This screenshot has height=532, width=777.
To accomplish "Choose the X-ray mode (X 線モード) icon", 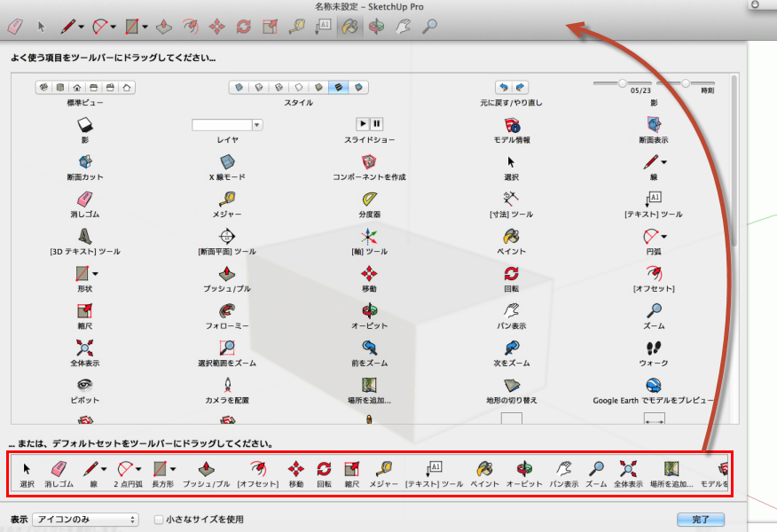I will tap(227, 162).
